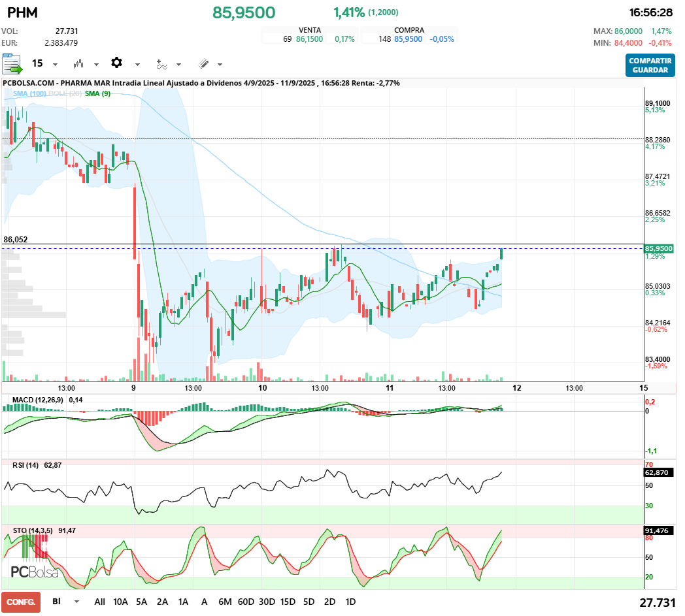Viewport: 685px width, 616px height.
Task: Click the document export icon in the toolbar
Action: click(12, 64)
